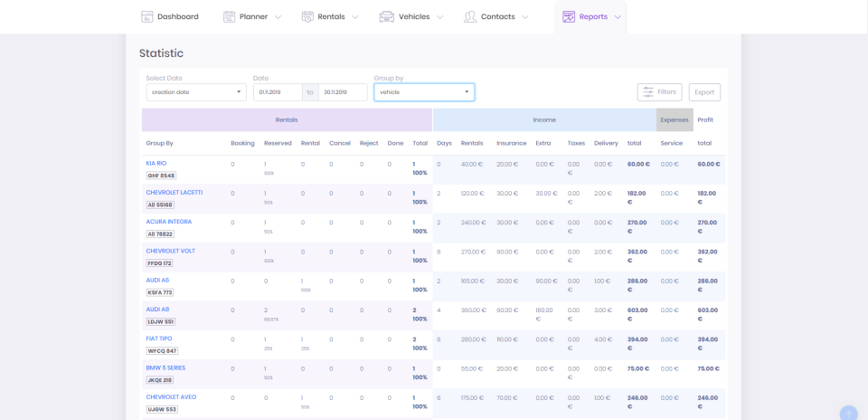Click the Rentals icon in top bar
The image size is (868, 420).
coord(307,16)
